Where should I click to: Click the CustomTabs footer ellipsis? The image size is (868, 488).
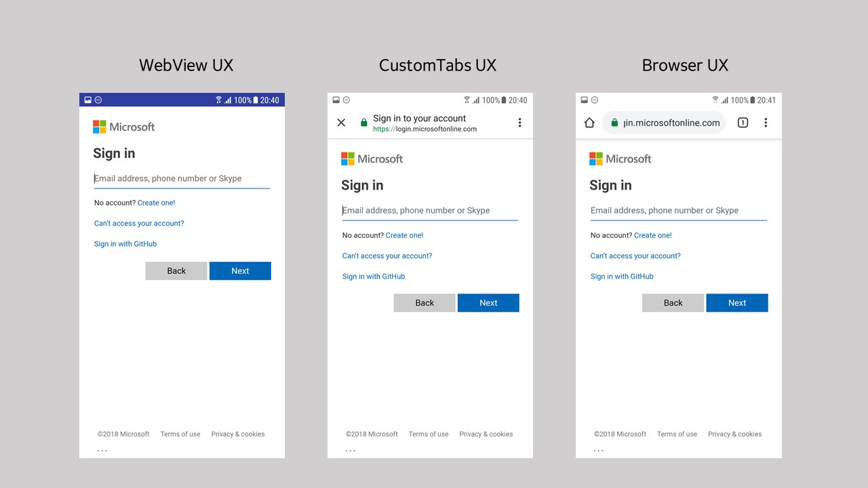[x=351, y=451]
